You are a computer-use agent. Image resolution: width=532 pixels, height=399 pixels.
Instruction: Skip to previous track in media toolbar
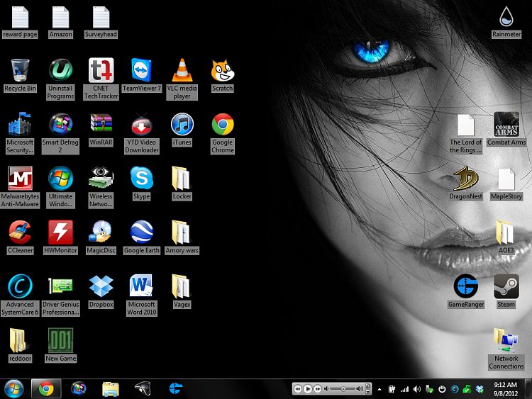[297, 389]
